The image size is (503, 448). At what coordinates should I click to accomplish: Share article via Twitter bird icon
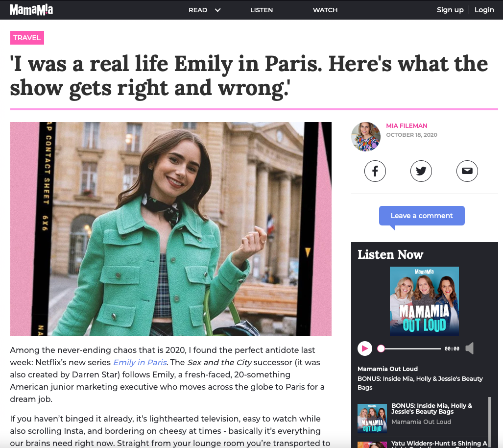421,171
